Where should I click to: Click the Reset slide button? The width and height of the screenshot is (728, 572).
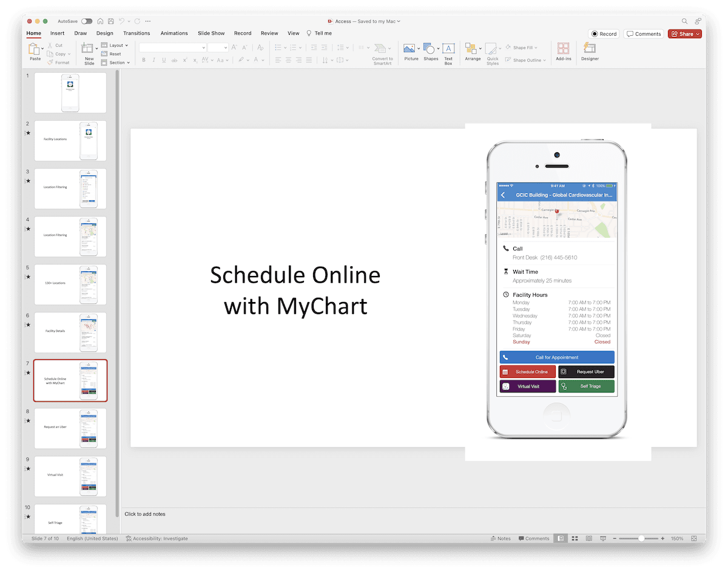(x=111, y=54)
